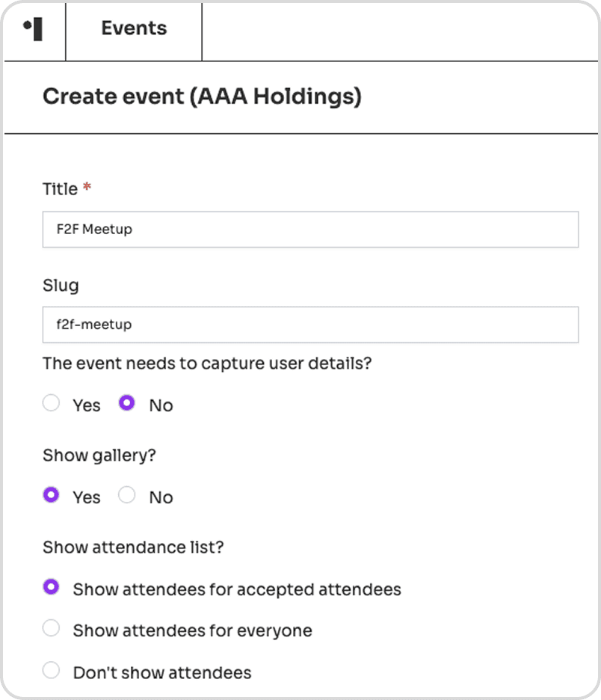Click the Show gallery? question label

[x=99, y=455]
